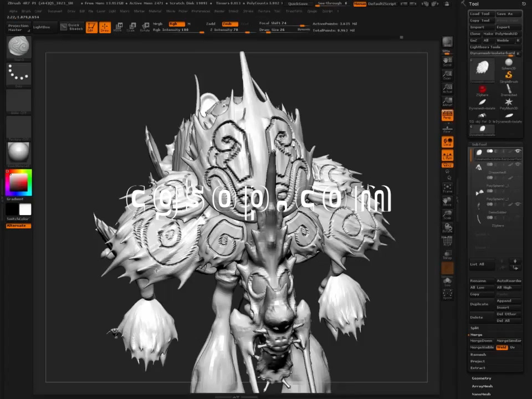Click the AAHalf icon
532x399 pixels.
(x=447, y=101)
